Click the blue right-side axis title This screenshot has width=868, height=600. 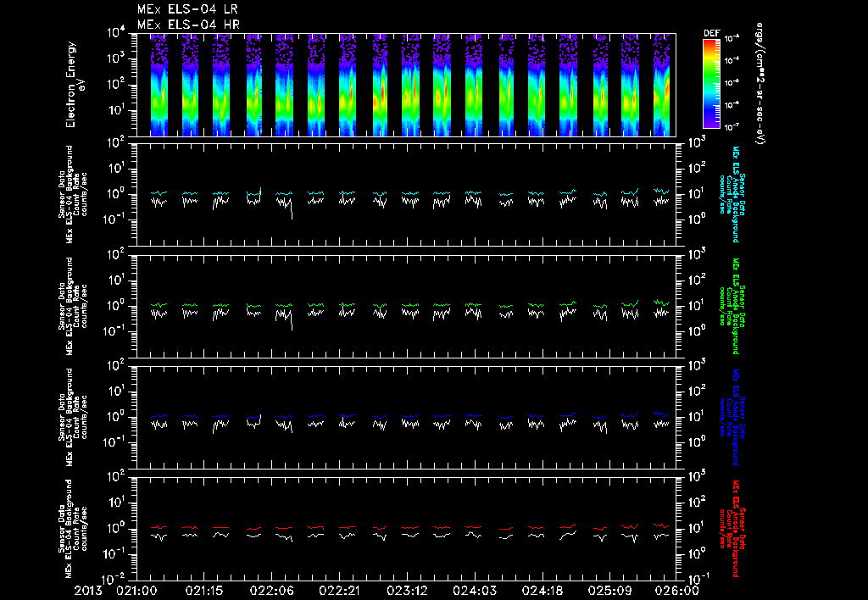732,417
